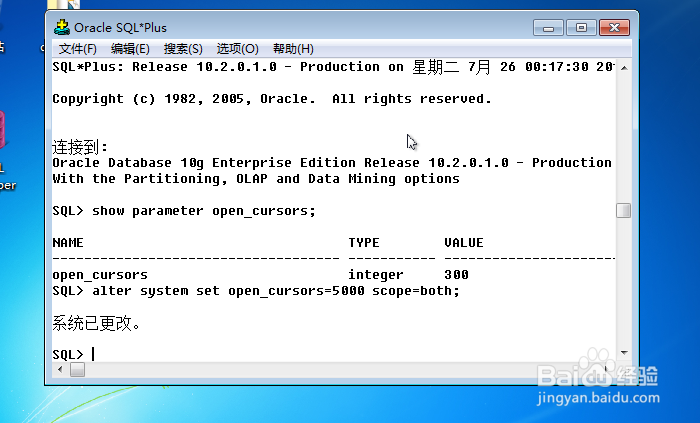Minimize the SQL*Plus window
The image size is (700, 423).
pos(549,28)
